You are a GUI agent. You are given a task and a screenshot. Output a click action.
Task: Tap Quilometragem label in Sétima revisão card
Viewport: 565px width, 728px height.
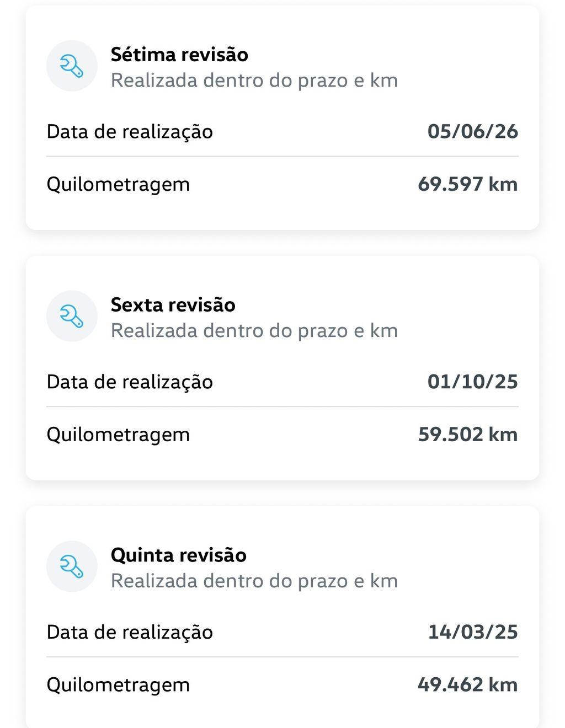[x=118, y=185]
